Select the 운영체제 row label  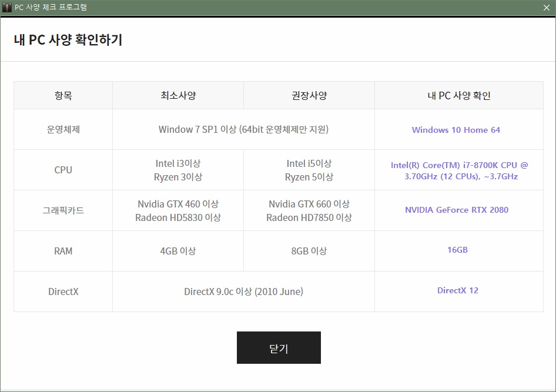tap(63, 129)
